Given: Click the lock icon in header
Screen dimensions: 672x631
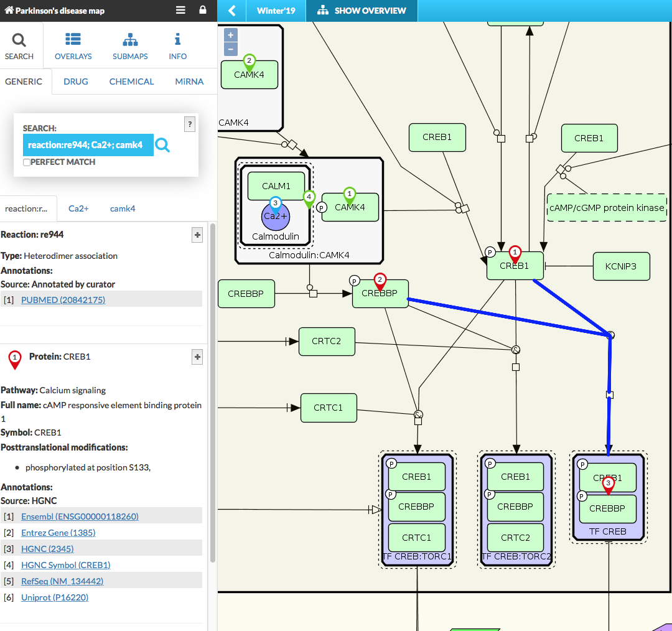Looking at the screenshot, I should pos(202,11).
